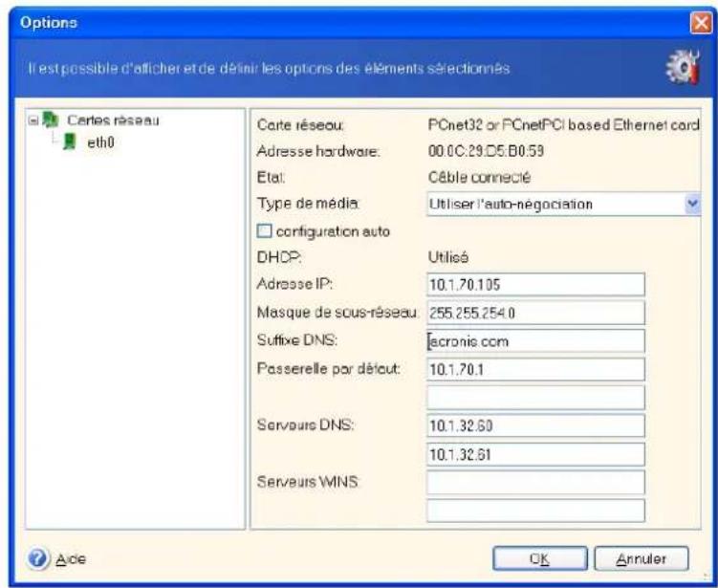The image size is (718, 588).
Task: Click the PCnet32 Ethernet card name
Action: tap(563, 124)
